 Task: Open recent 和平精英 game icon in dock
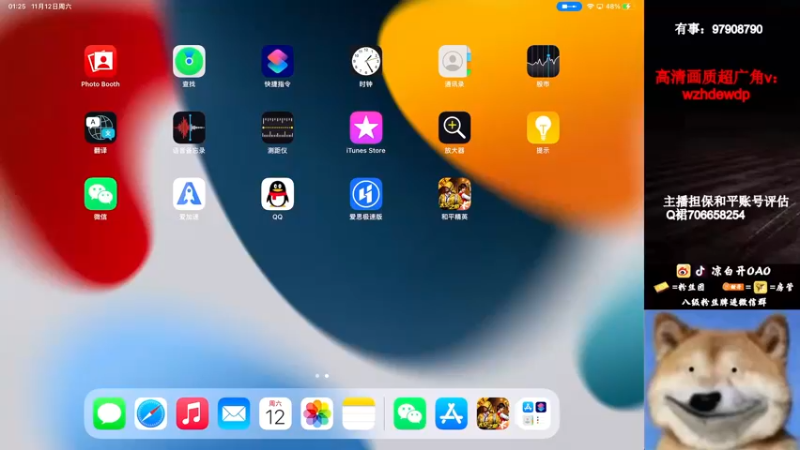(x=493, y=413)
